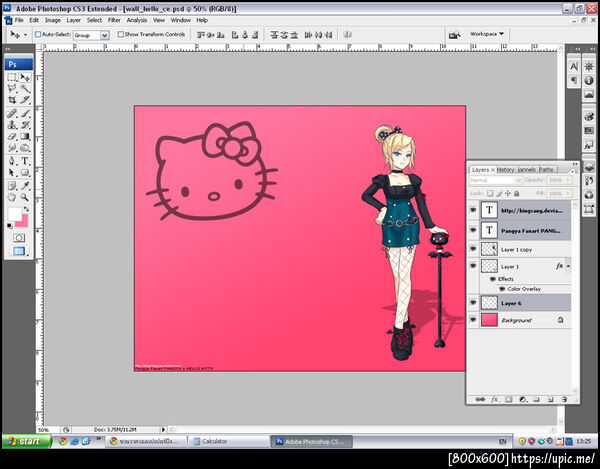Select the Pen tool

[x=12, y=161]
